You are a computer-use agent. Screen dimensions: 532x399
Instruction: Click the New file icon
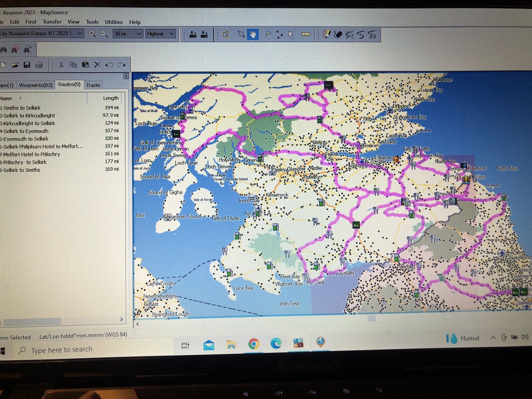pos(3,65)
